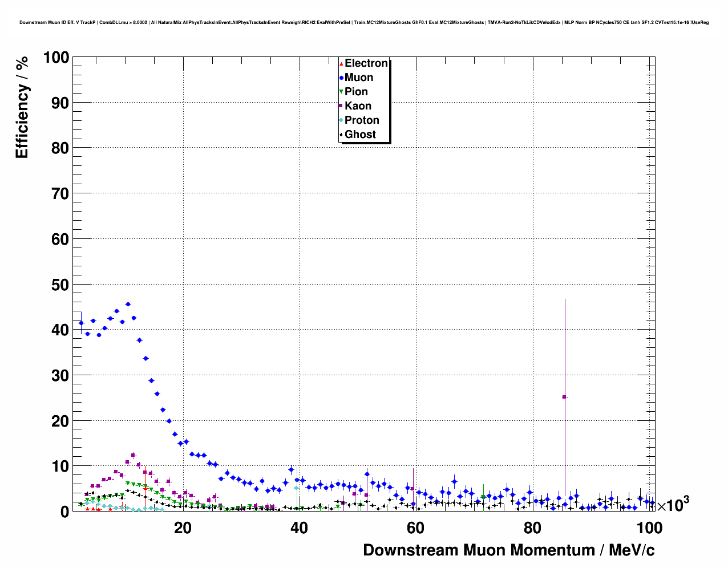Screen dimensions: 728x568
Task: Select the green Pion triangle legend marker
Action: 341,92
